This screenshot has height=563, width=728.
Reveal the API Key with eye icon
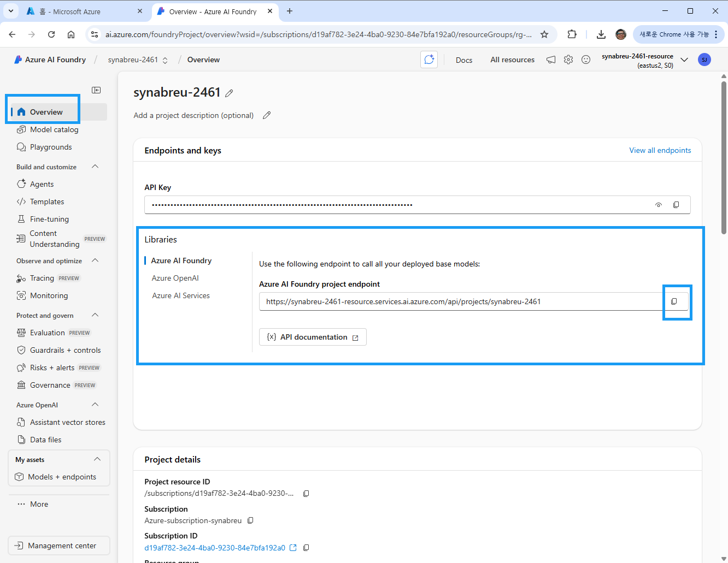(x=659, y=205)
